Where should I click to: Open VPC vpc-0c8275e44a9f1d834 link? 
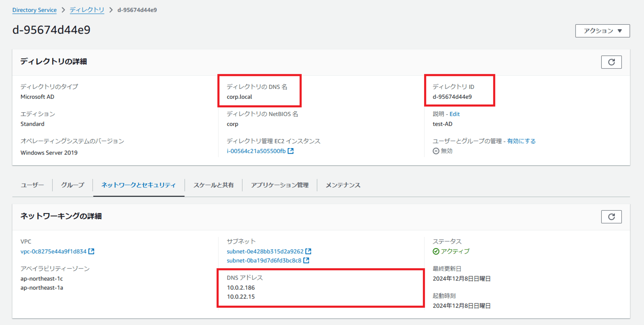pos(53,251)
